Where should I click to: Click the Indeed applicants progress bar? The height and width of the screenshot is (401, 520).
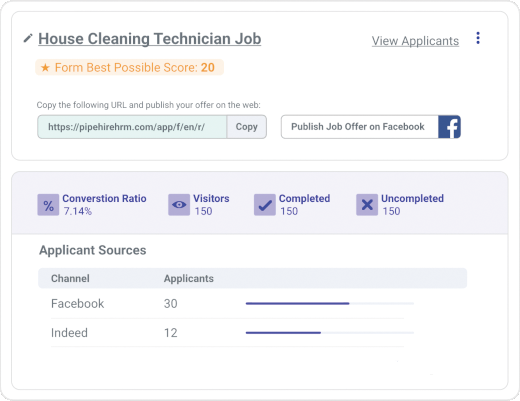click(330, 333)
